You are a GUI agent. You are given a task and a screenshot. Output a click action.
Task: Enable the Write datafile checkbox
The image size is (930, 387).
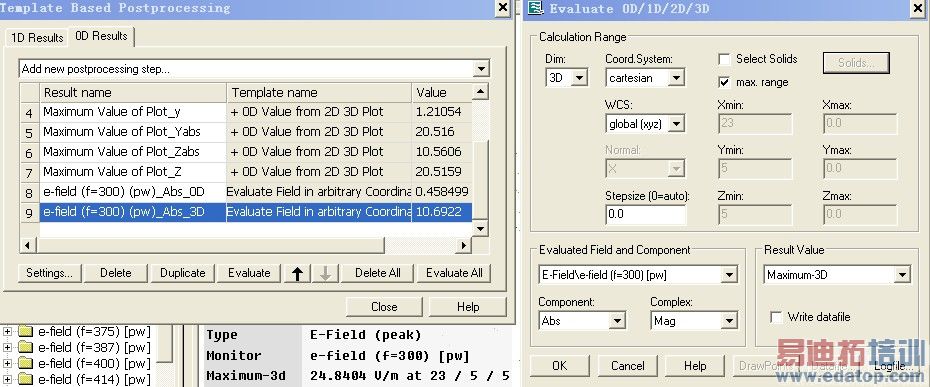(776, 317)
